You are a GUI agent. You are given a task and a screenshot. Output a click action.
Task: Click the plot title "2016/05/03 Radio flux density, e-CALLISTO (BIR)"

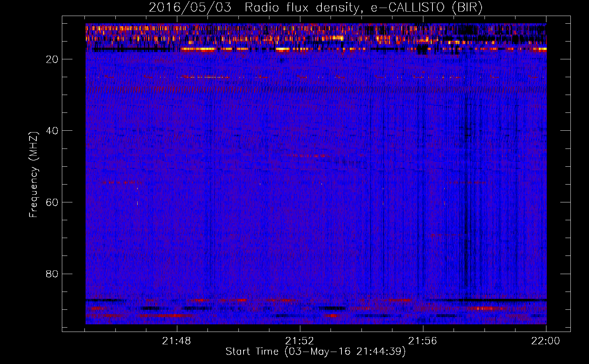[x=316, y=8]
